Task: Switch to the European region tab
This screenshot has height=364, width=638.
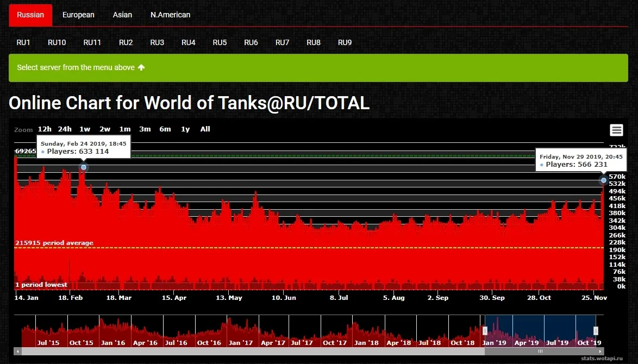Action: pyautogui.click(x=78, y=15)
